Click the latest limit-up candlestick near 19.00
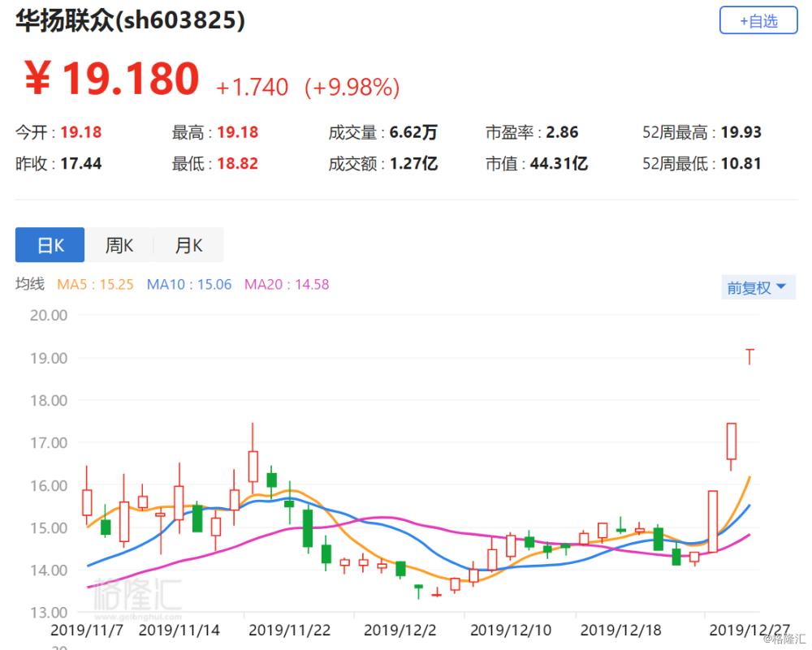The width and height of the screenshot is (812, 650). [749, 356]
